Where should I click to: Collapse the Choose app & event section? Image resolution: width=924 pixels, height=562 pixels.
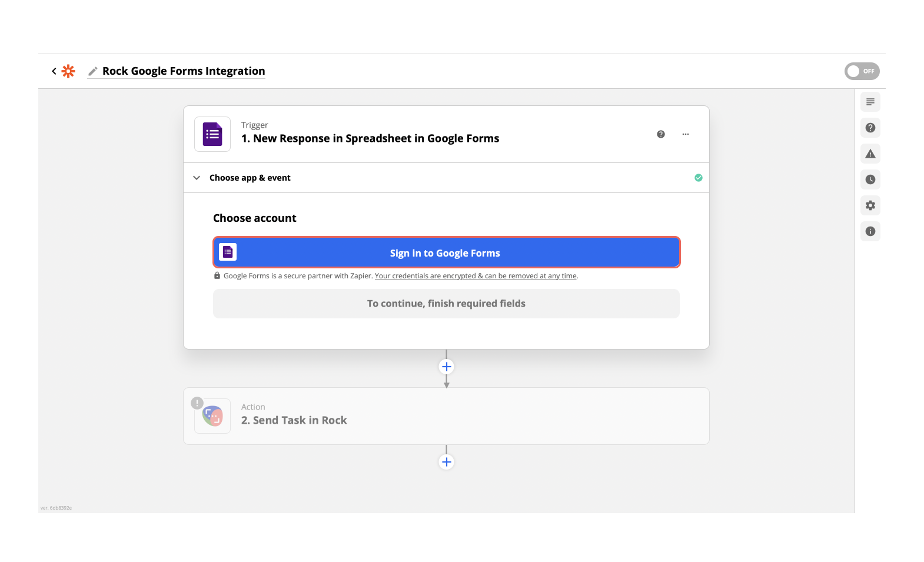click(x=197, y=178)
